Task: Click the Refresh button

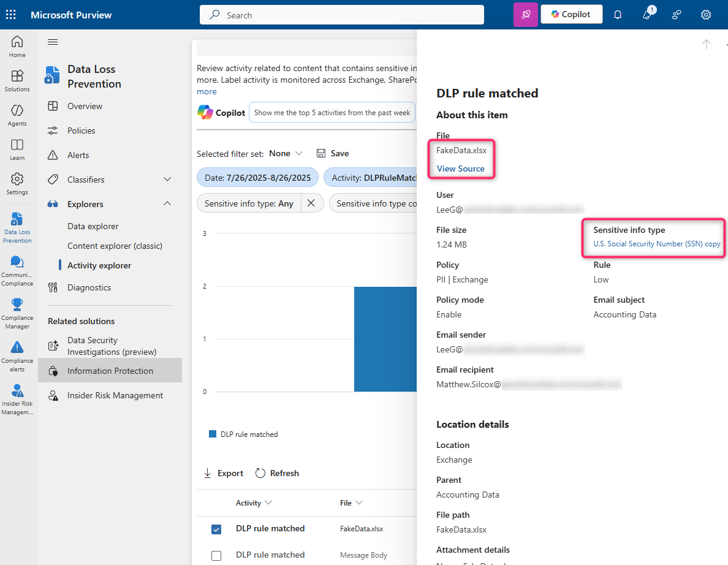Action: tap(277, 473)
